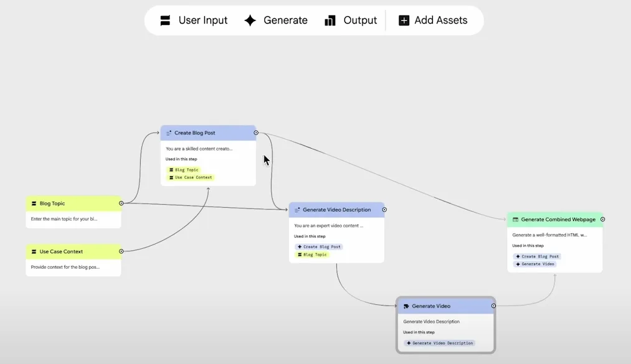
Task: Select the Generate Combined Webpage node header
Action: click(555, 220)
